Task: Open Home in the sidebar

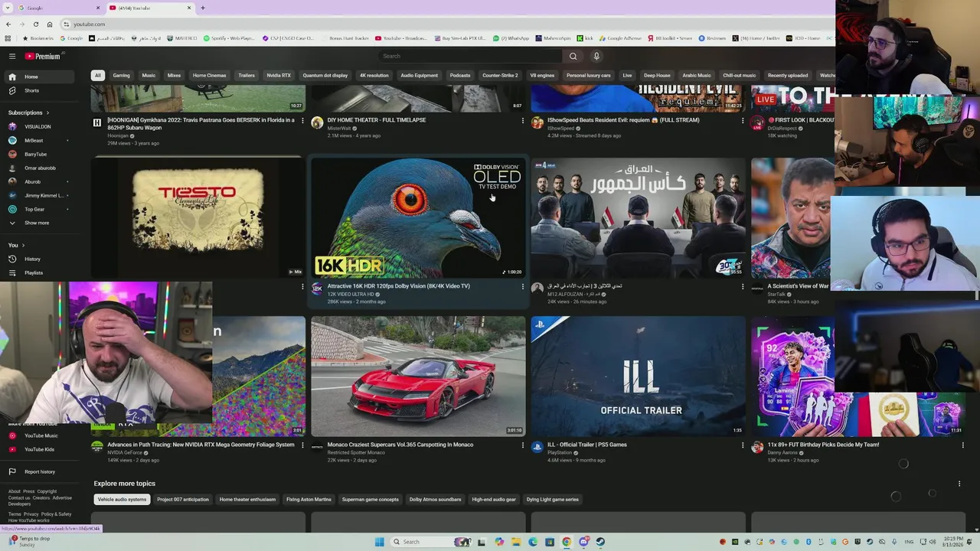Action: pos(40,77)
